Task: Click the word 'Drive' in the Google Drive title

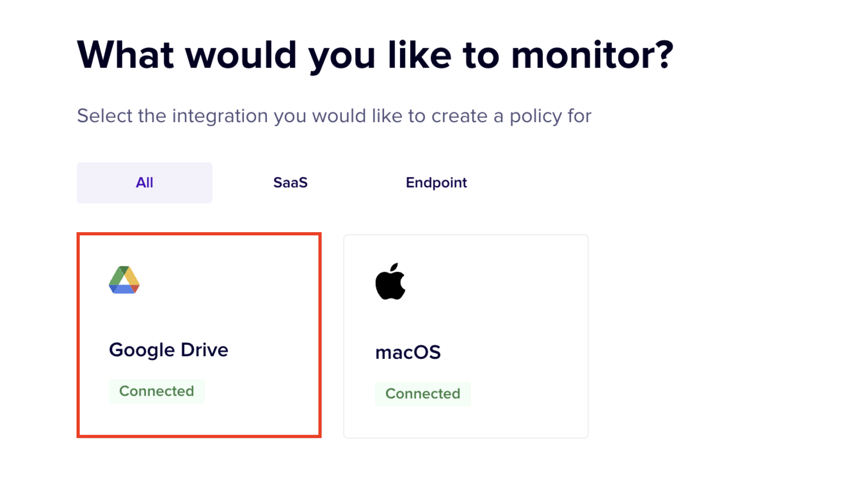Action: click(204, 350)
